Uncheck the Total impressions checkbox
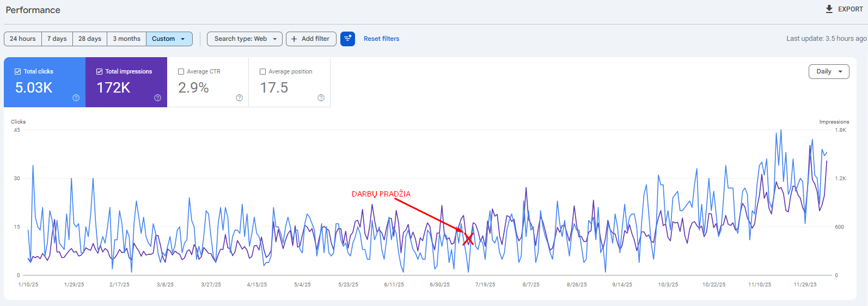The image size is (868, 306). [100, 71]
